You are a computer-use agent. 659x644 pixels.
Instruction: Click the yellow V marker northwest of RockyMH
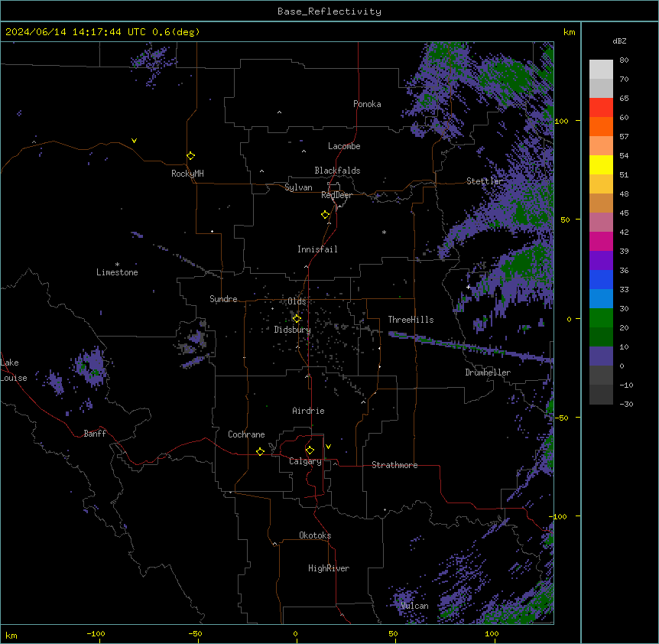[134, 141]
